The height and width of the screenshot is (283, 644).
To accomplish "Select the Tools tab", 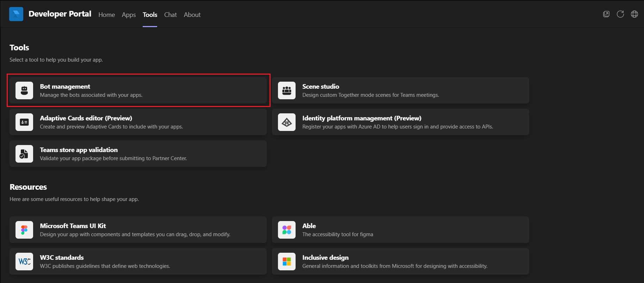I will click(150, 15).
